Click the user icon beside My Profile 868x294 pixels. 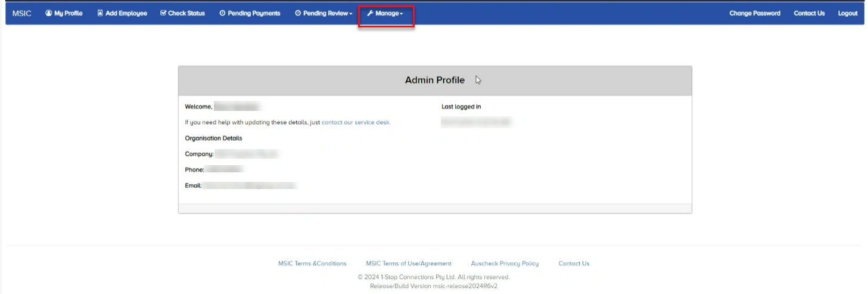point(49,13)
